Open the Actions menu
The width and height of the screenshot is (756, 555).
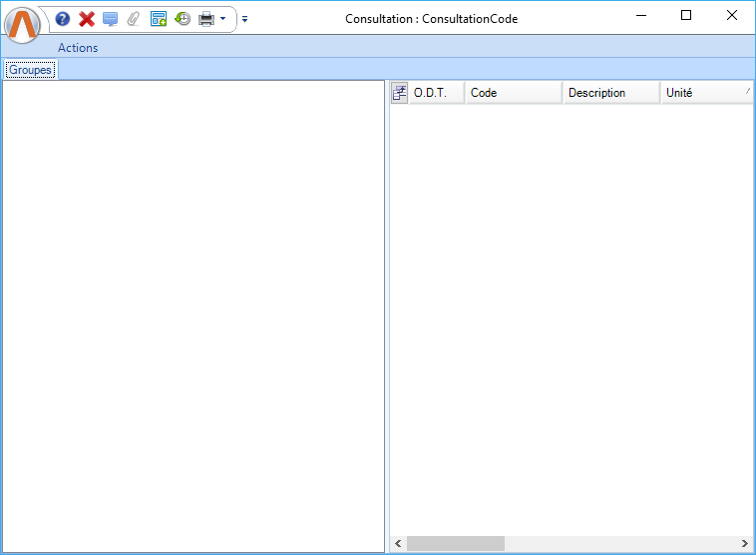click(78, 48)
